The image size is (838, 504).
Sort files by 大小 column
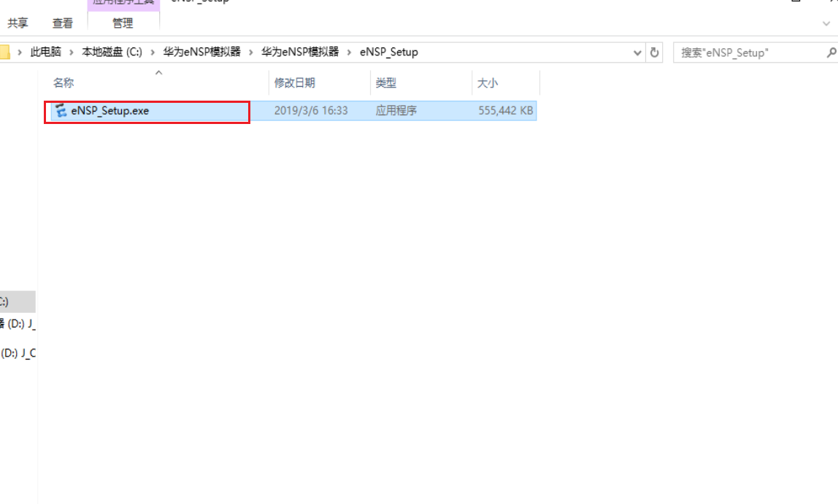pos(488,82)
